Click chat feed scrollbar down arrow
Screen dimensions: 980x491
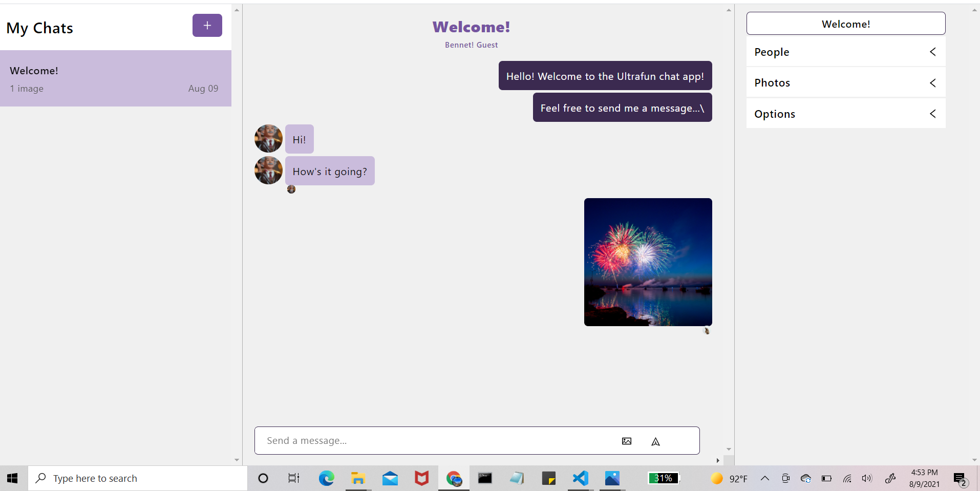coord(729,449)
